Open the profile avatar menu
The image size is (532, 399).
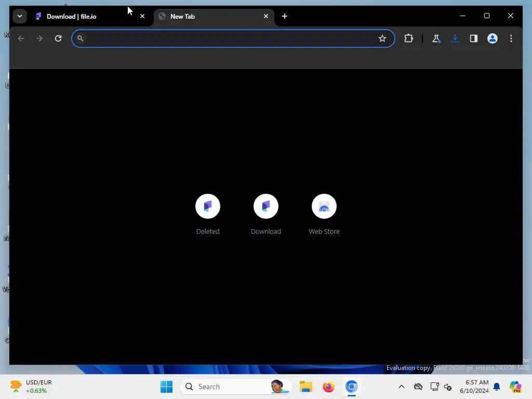(493, 38)
